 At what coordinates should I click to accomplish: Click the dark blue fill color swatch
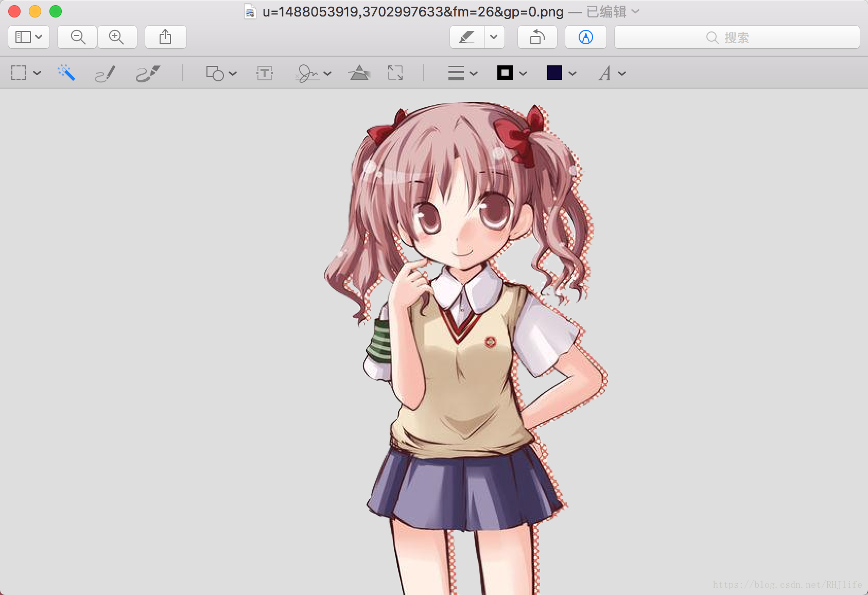point(554,73)
